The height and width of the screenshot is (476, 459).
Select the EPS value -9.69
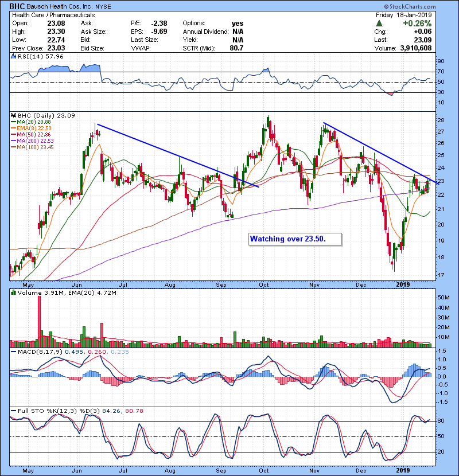click(x=159, y=32)
